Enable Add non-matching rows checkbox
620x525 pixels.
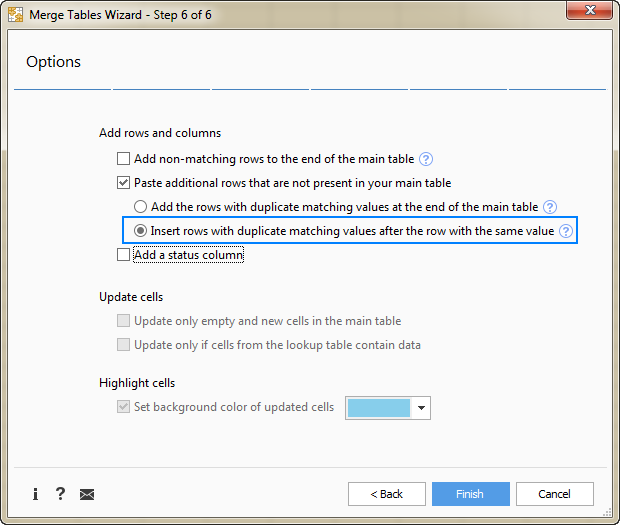point(124,159)
